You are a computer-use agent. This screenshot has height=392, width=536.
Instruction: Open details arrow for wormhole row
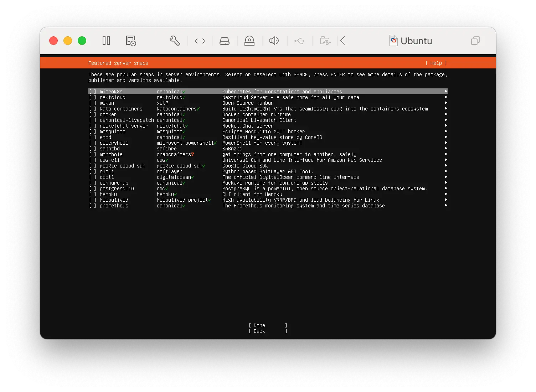[446, 154]
